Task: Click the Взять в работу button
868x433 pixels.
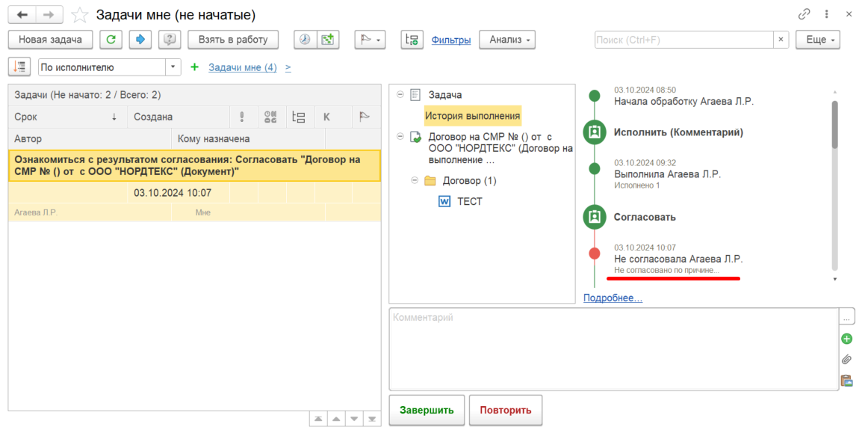Action: pos(233,40)
